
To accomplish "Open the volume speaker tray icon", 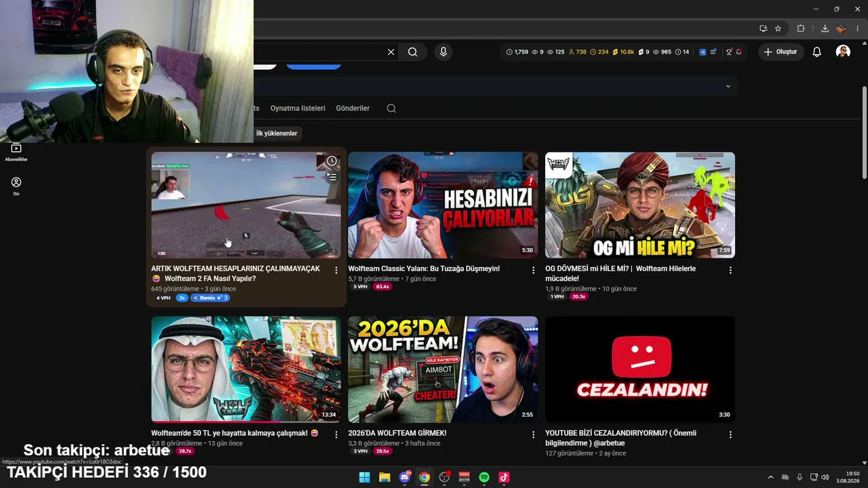I will click(x=825, y=477).
